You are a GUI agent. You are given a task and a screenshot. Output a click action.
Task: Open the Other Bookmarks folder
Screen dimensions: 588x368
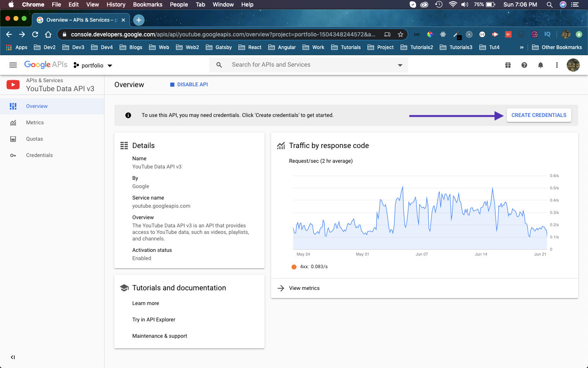pyautogui.click(x=557, y=47)
